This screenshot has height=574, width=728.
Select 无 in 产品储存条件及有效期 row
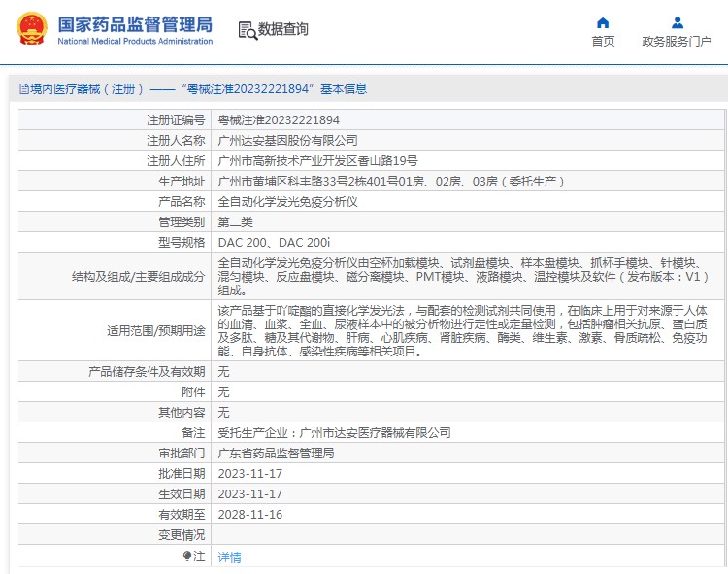pos(224,372)
